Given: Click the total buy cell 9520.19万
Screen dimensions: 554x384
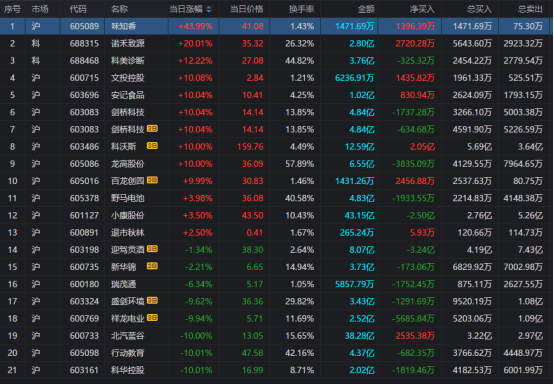Looking at the screenshot, I should click(472, 301).
